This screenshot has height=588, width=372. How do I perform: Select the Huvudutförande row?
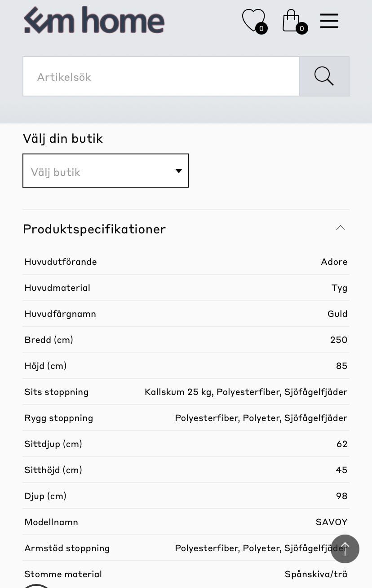[186, 262]
